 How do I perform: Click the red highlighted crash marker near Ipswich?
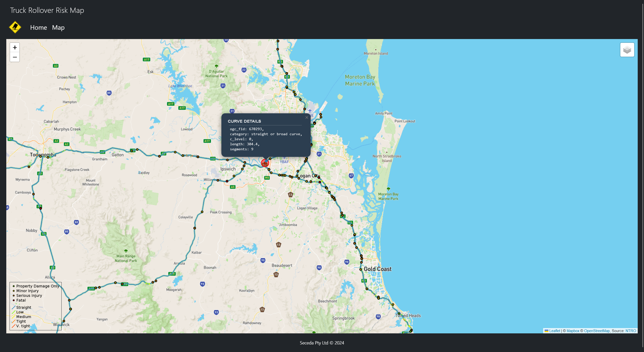click(x=265, y=163)
